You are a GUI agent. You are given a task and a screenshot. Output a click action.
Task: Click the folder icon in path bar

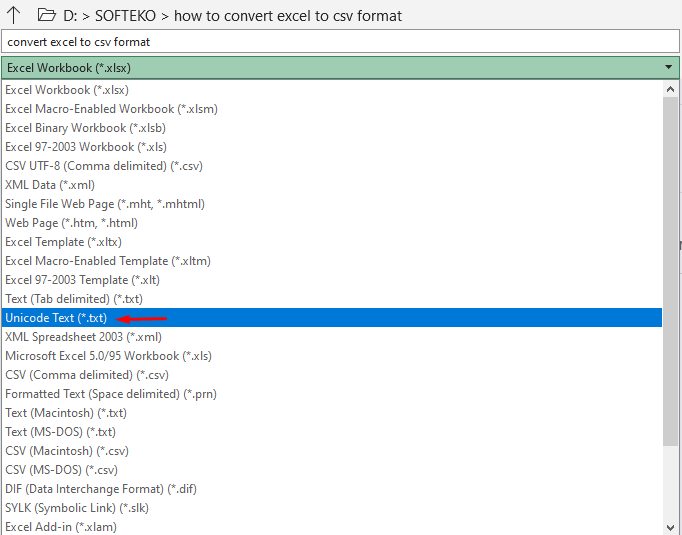coord(45,16)
